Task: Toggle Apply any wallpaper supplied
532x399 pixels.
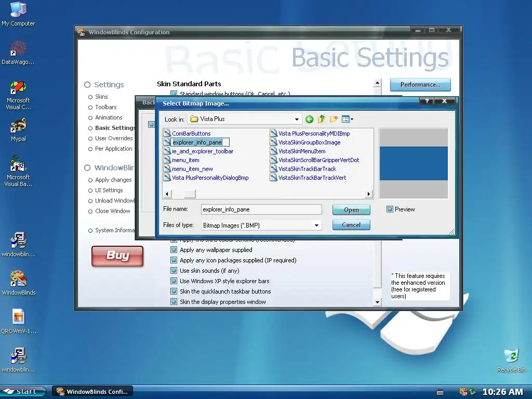Action: (x=174, y=250)
